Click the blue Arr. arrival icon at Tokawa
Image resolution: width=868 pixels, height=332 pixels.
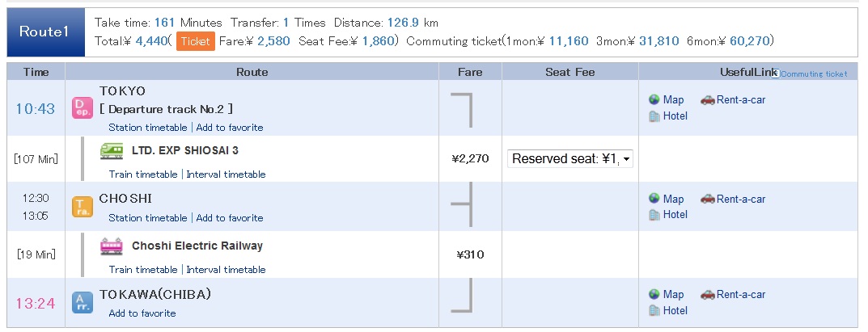tap(83, 303)
